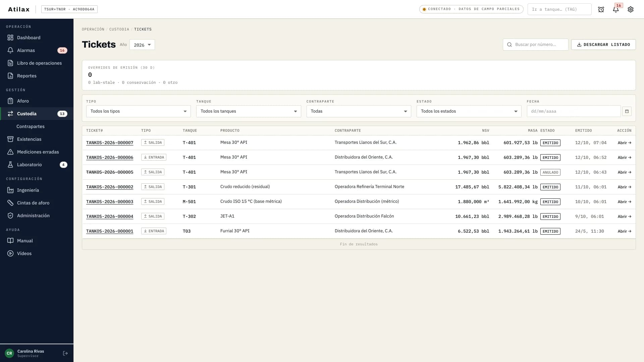Expand the Tanque filter dropdown
The width and height of the screenshot is (644, 362).
point(249,111)
